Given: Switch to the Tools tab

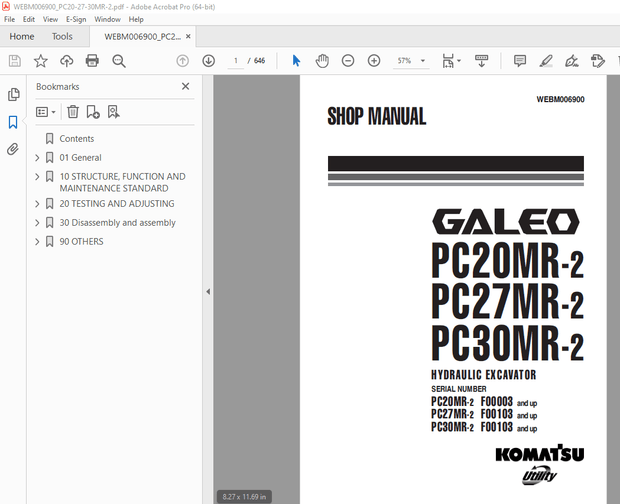Looking at the screenshot, I should [62, 37].
